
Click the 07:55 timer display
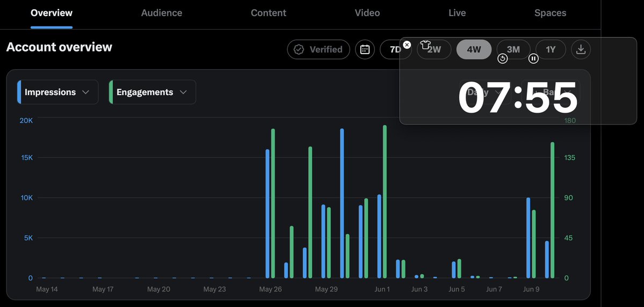[x=518, y=98]
